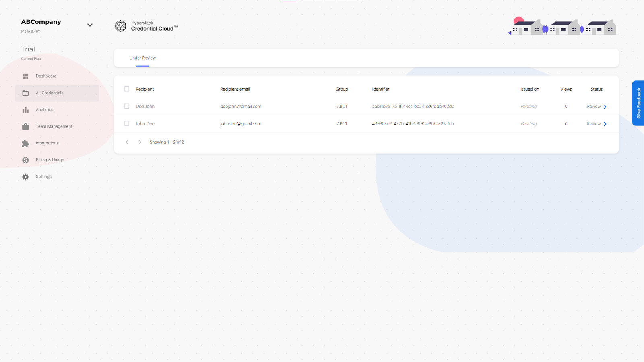Select the Doe John row checkbox
The width and height of the screenshot is (644, 362).
[x=126, y=106]
